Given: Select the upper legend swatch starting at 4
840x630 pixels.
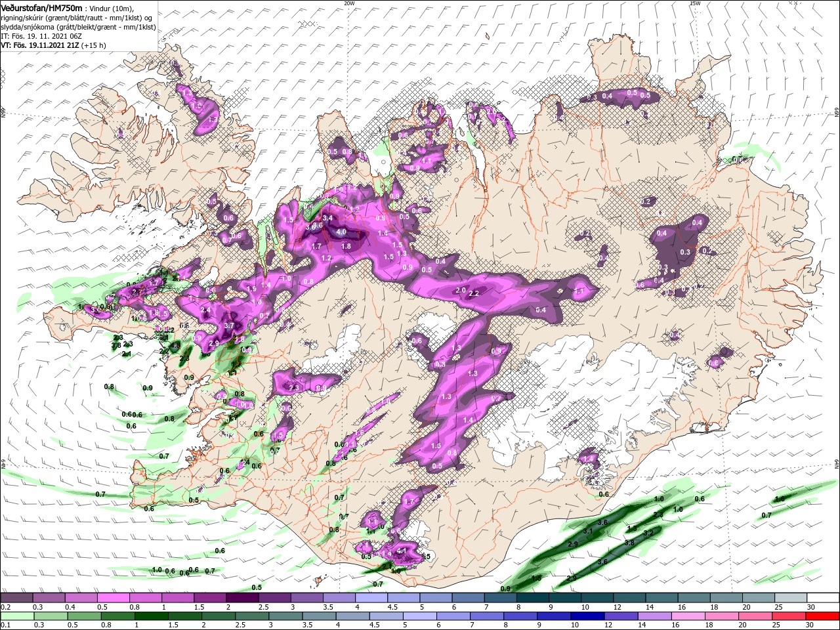Looking at the screenshot, I should (x=371, y=598).
